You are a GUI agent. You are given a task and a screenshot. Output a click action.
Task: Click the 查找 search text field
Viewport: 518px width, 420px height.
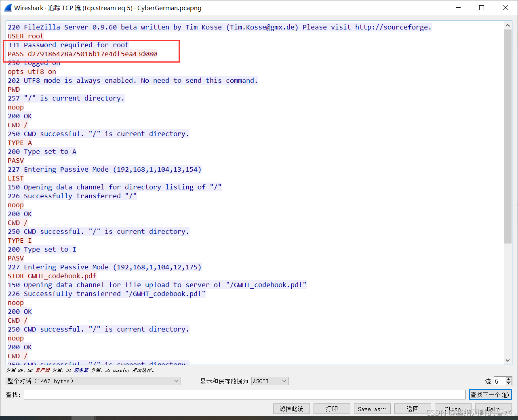pyautogui.click(x=244, y=395)
